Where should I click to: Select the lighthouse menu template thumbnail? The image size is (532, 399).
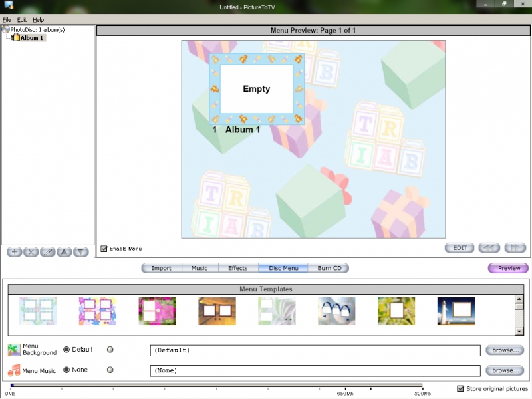point(456,311)
